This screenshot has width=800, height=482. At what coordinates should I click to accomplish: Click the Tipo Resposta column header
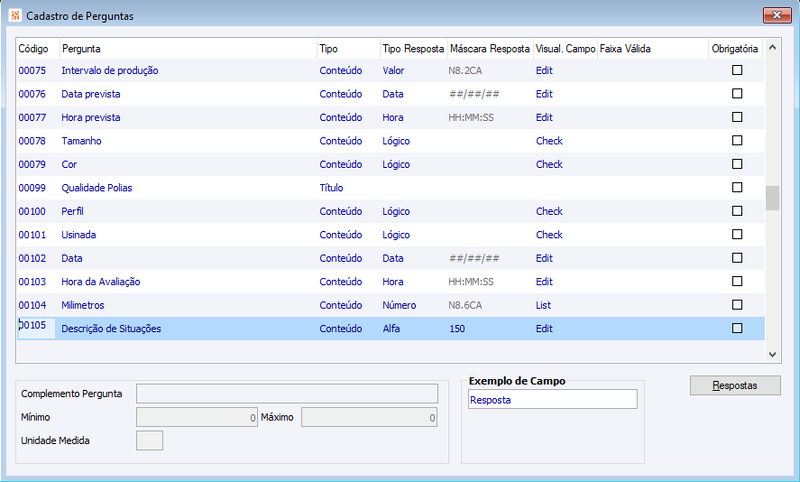(413, 49)
